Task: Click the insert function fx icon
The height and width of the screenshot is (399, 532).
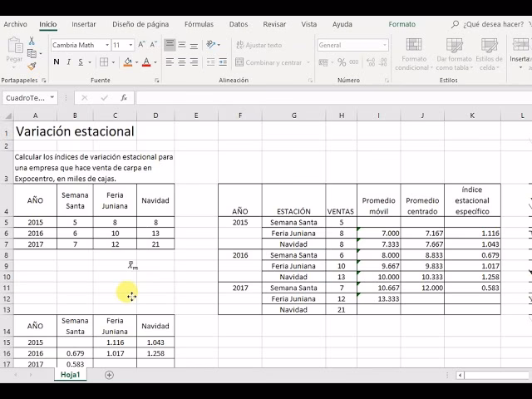Action: pyautogui.click(x=124, y=98)
